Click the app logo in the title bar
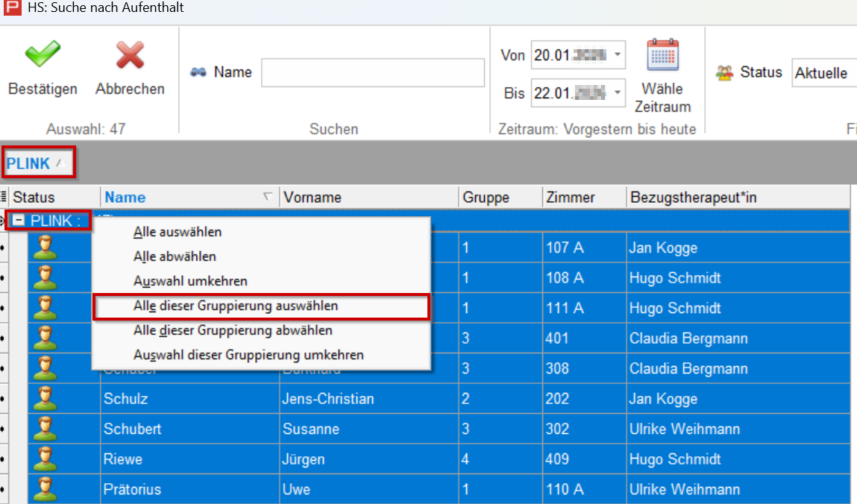 [10, 8]
